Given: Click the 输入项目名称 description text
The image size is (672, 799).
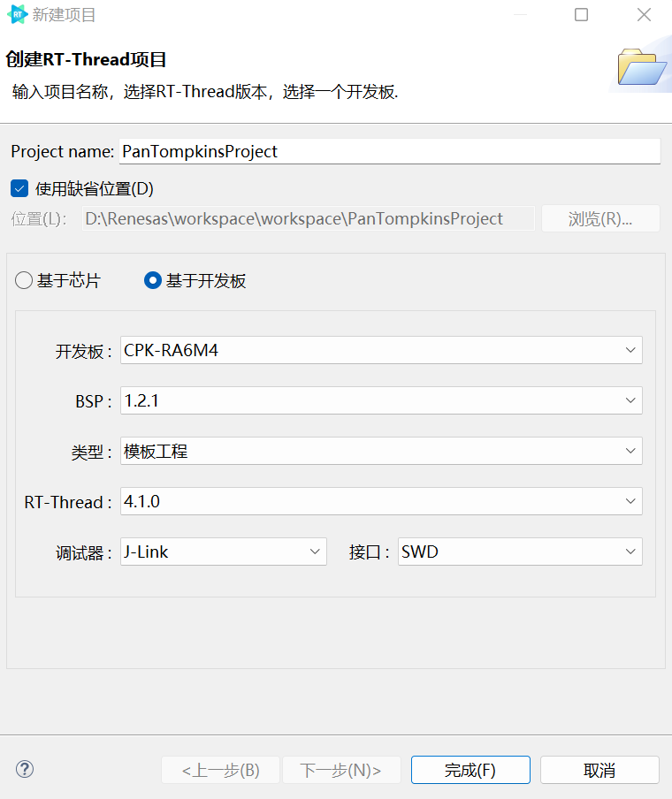Looking at the screenshot, I should [205, 92].
